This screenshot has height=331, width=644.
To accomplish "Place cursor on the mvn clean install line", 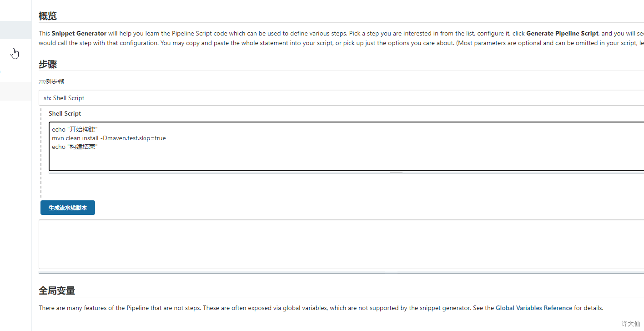I will [109, 138].
